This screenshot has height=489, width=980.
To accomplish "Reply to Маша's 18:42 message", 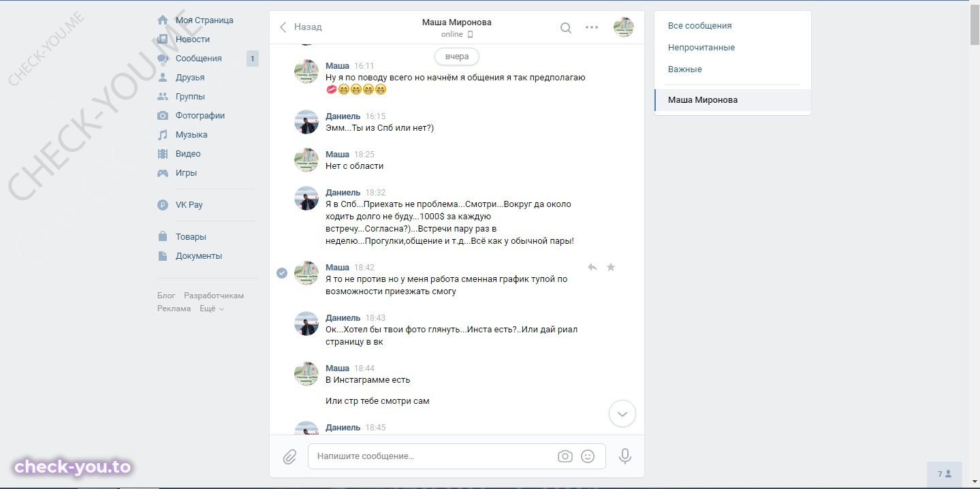I will pyautogui.click(x=592, y=268).
